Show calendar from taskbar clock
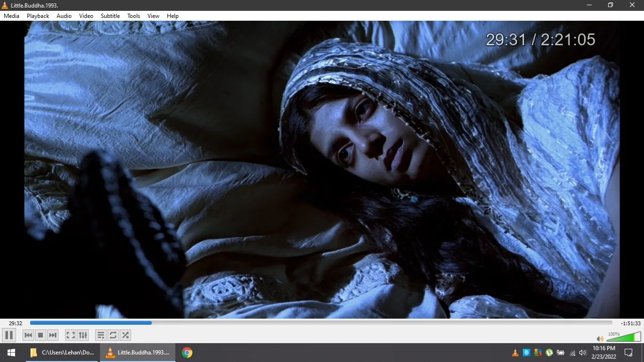Viewport: 644px width, 362px height. pos(604,353)
